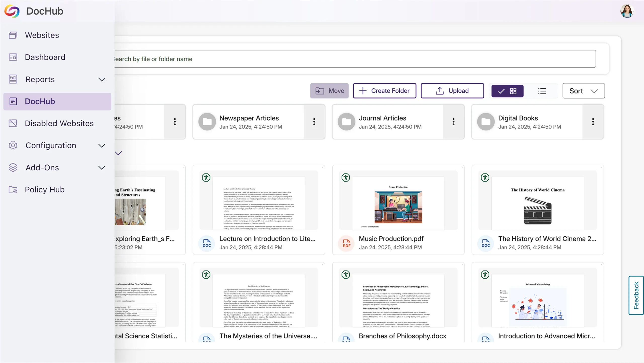Go to Disabled Websites in sidebar
This screenshot has width=644, height=363.
(x=59, y=123)
